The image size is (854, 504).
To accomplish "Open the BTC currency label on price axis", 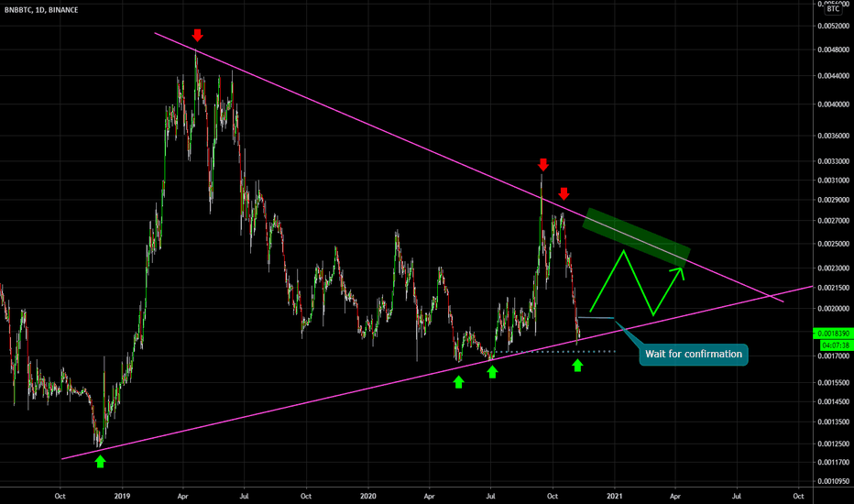I will (x=833, y=9).
